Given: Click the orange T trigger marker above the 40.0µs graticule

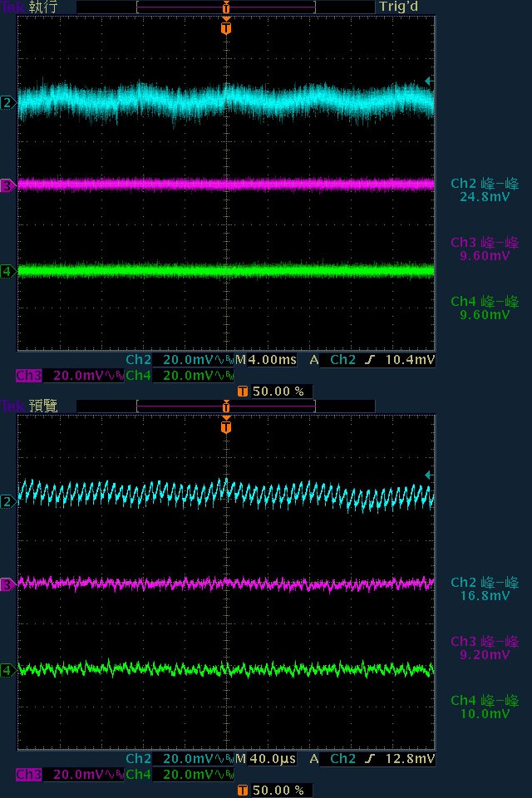Looking at the screenshot, I should pos(226,426).
